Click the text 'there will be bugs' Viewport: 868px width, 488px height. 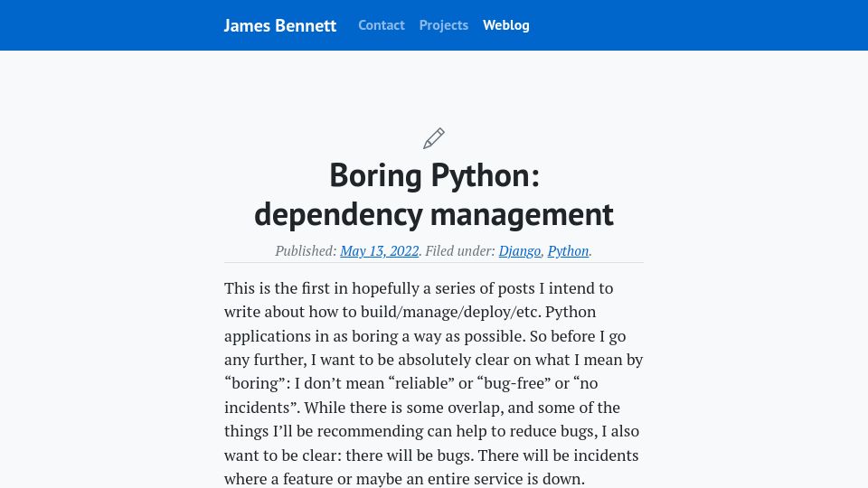[x=410, y=455]
